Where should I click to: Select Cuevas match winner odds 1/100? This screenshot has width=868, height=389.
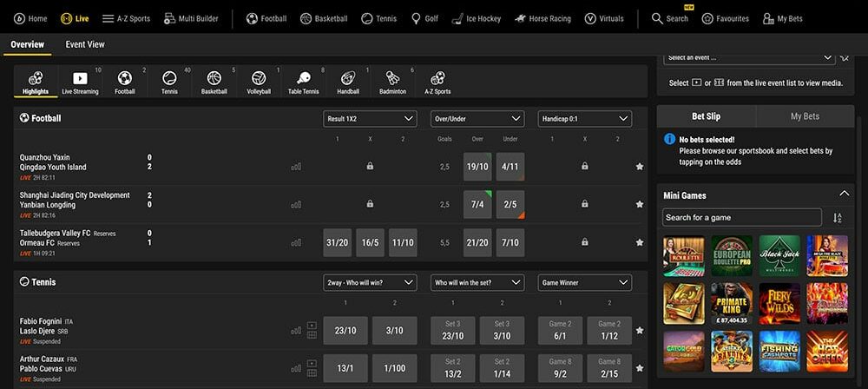coord(395,368)
